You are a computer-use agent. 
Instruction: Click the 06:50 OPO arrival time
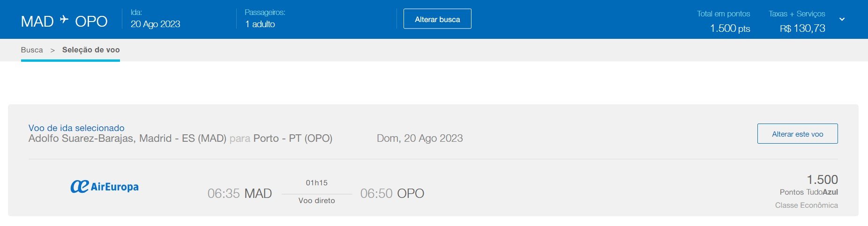(392, 193)
